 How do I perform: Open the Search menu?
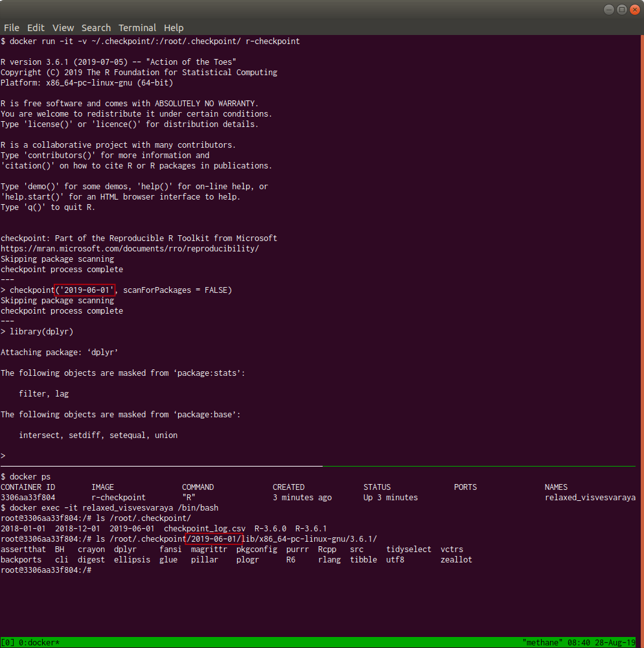click(96, 28)
